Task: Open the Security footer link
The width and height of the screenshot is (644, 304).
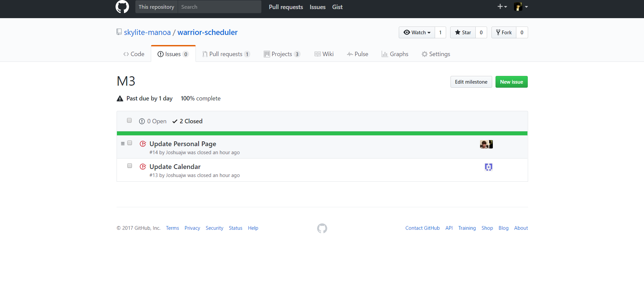Action: 214,228
